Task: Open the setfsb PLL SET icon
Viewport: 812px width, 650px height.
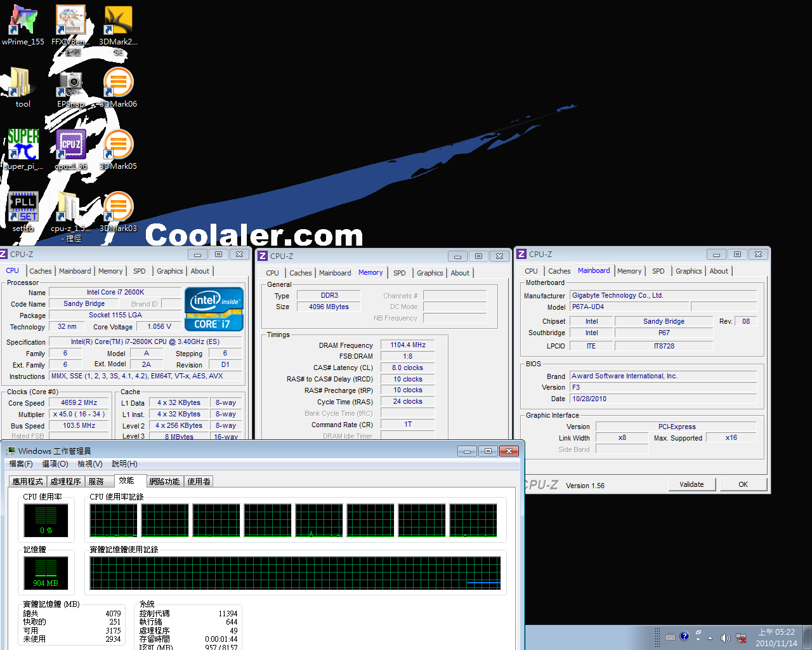Action: pyautogui.click(x=23, y=212)
